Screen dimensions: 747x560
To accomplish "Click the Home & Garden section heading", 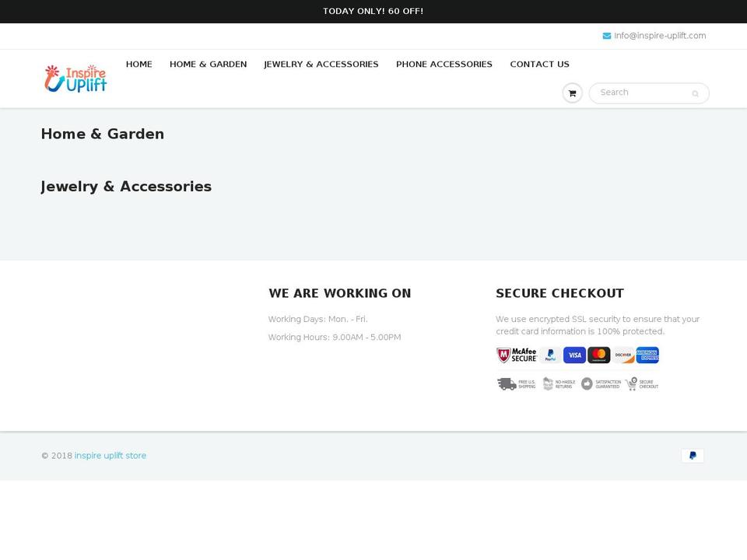I will [x=103, y=135].
